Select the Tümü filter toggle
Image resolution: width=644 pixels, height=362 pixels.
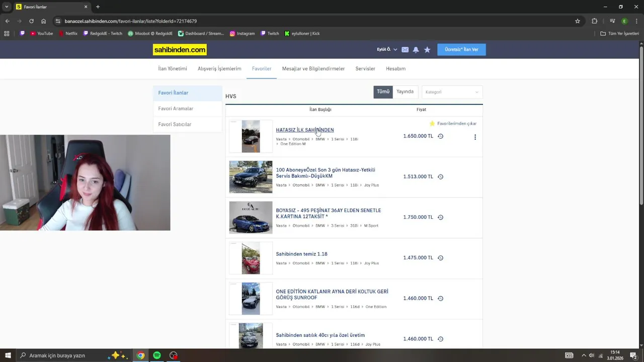pyautogui.click(x=383, y=92)
